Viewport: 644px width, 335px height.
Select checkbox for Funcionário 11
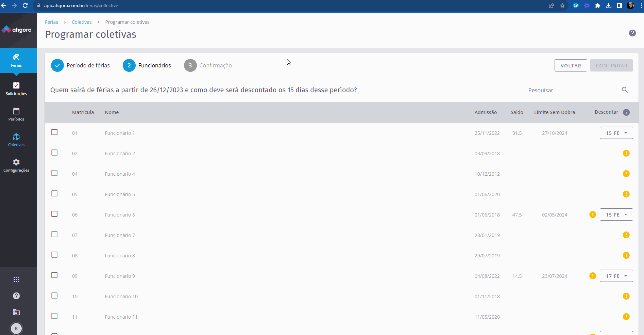pos(54,316)
